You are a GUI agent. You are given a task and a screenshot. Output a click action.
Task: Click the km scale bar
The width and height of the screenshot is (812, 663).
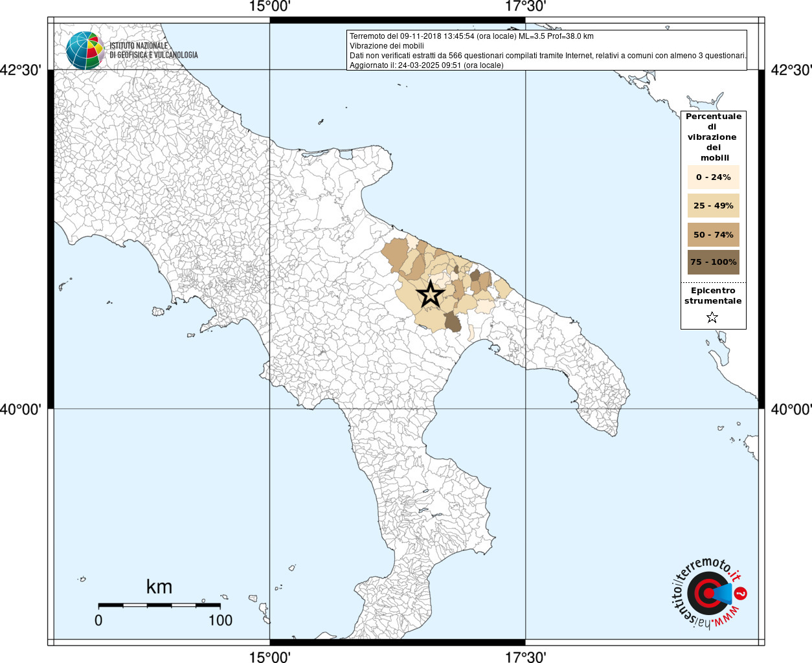[x=159, y=605]
